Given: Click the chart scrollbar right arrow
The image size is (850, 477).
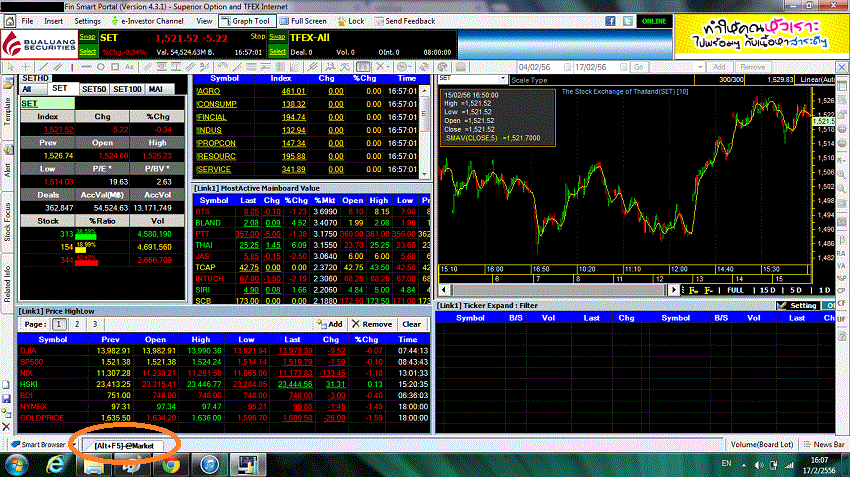Looking at the screenshot, I should tap(673, 290).
